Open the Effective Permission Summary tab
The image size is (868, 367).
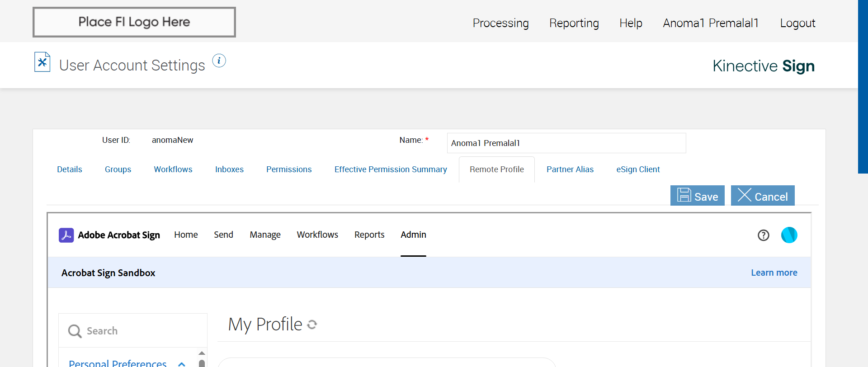click(x=391, y=169)
